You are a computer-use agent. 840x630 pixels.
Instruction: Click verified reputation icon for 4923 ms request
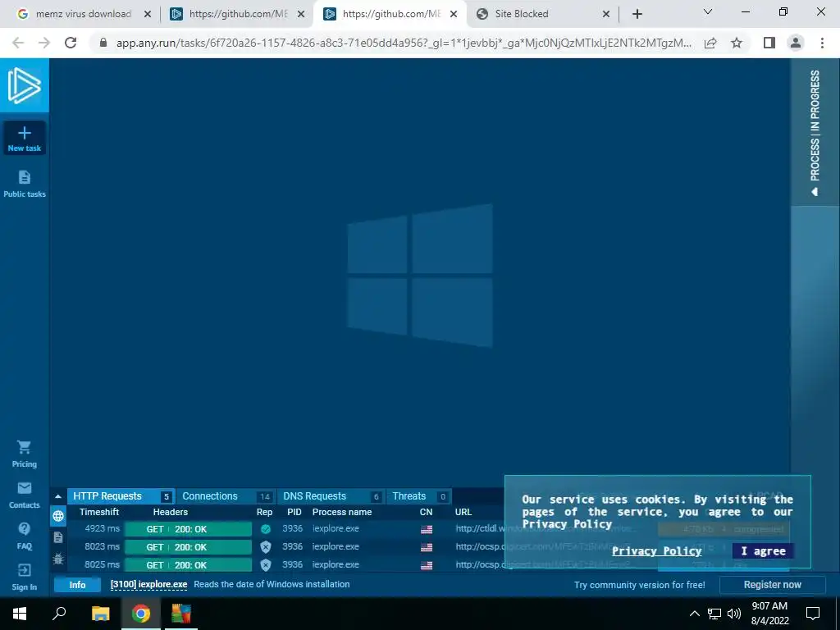click(265, 529)
